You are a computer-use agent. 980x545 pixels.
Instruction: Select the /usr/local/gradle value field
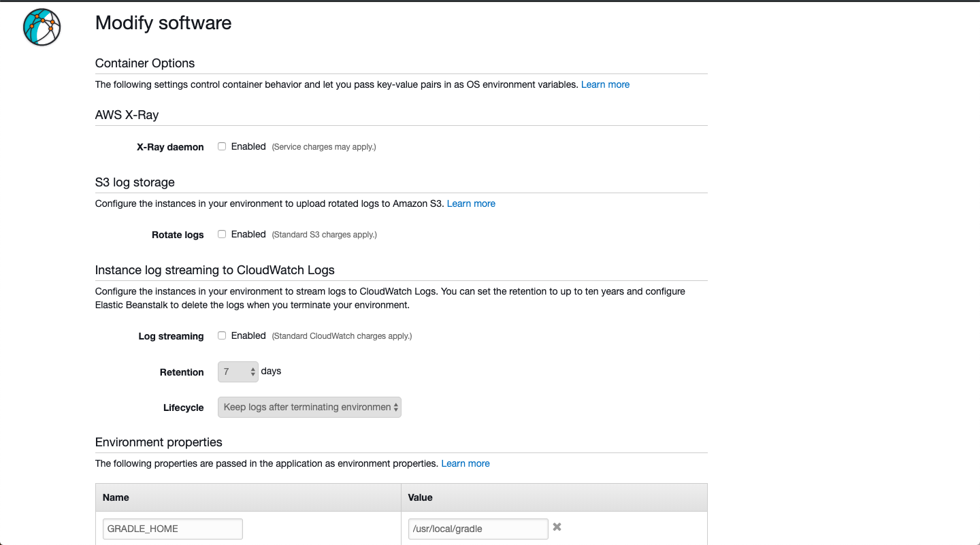click(478, 529)
